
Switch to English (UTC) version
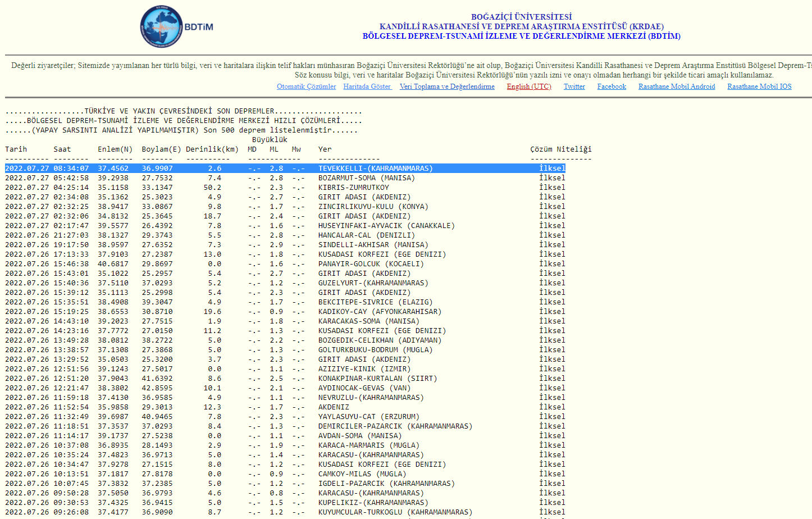pyautogui.click(x=529, y=86)
